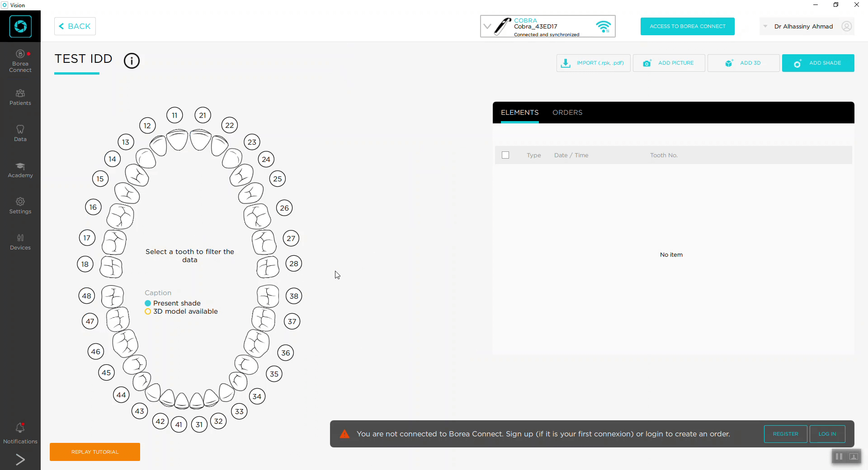
Task: View TEST IDD patient information
Action: [x=132, y=61]
